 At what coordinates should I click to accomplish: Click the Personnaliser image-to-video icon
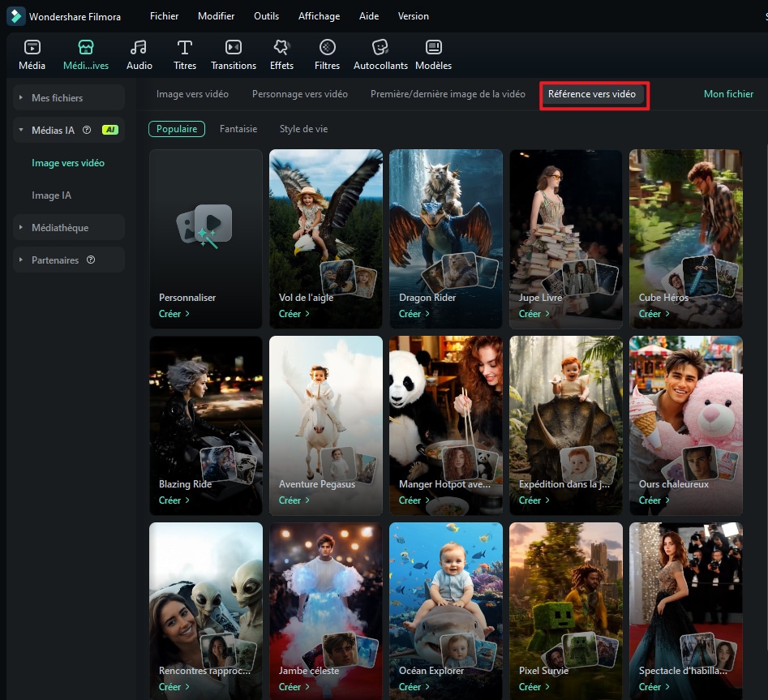tap(204, 225)
